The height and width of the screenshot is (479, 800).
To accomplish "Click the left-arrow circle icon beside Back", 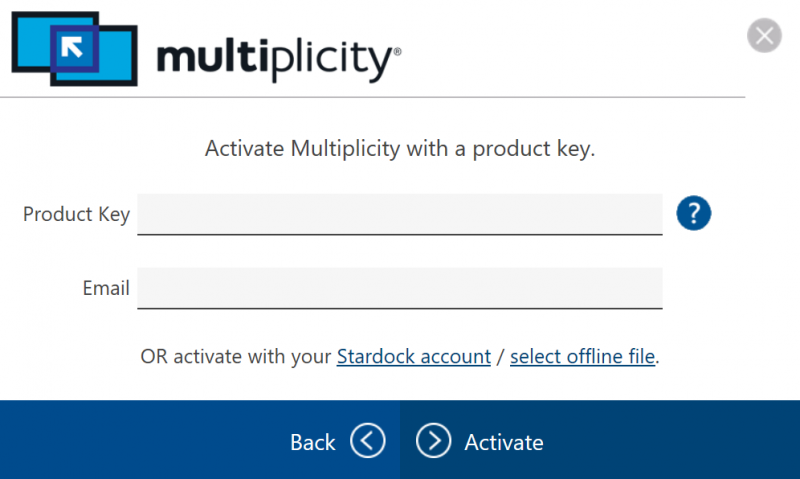I will (x=368, y=441).
